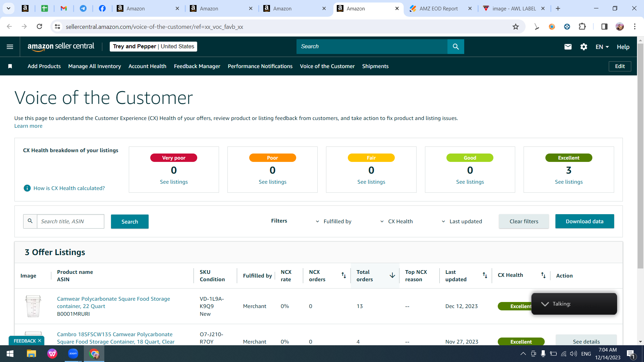Collapse the Talking panel chevron

[545, 304]
